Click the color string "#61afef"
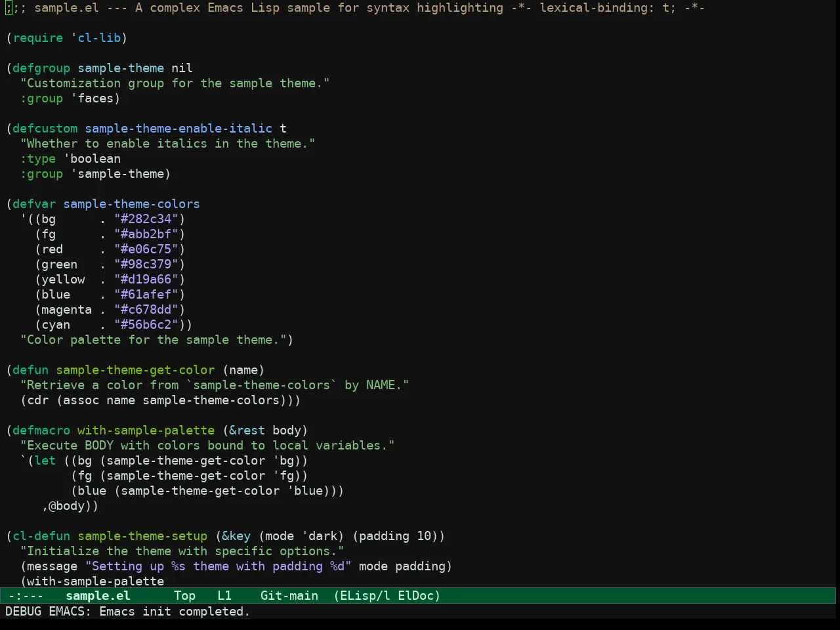The height and width of the screenshot is (630, 840). (x=146, y=295)
